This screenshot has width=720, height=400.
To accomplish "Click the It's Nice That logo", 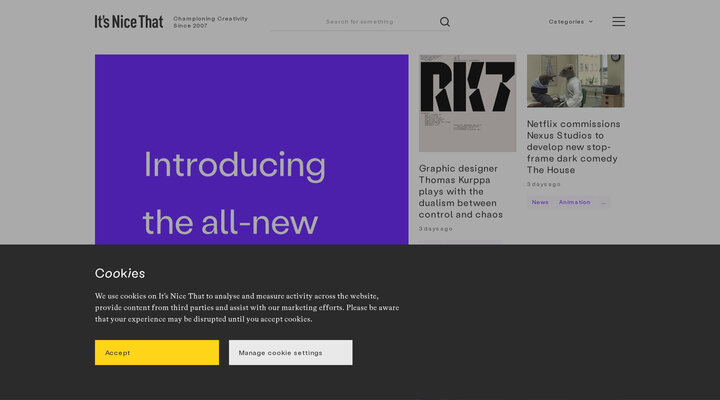I will [x=129, y=21].
